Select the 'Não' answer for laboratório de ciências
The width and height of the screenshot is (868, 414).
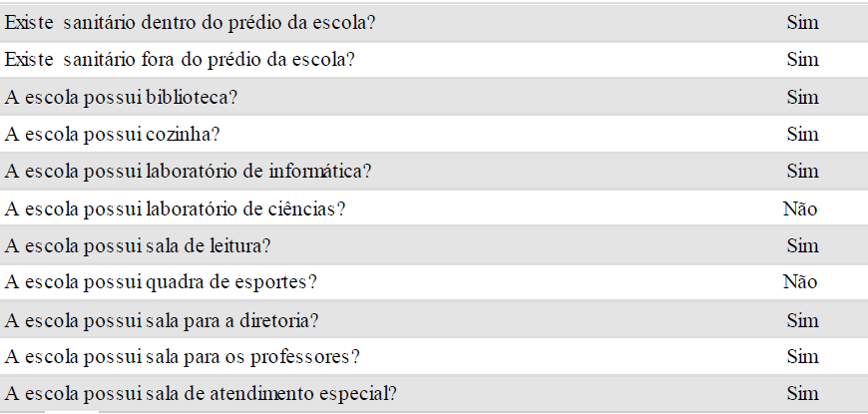coord(800,208)
